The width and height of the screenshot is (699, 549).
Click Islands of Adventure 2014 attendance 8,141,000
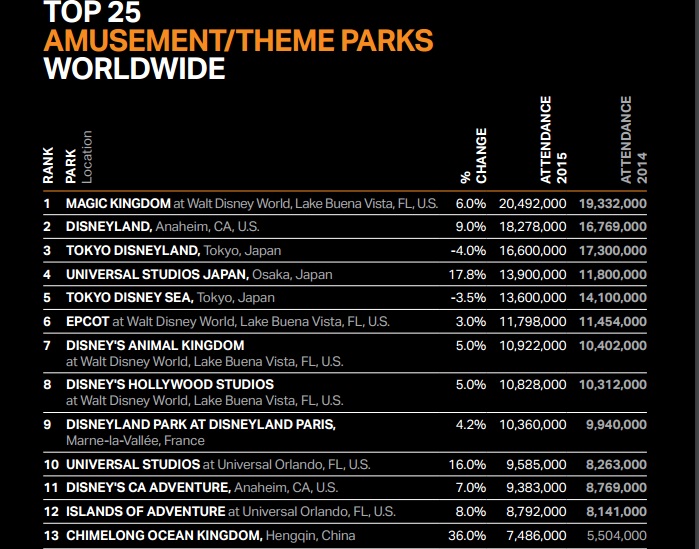[x=612, y=512]
